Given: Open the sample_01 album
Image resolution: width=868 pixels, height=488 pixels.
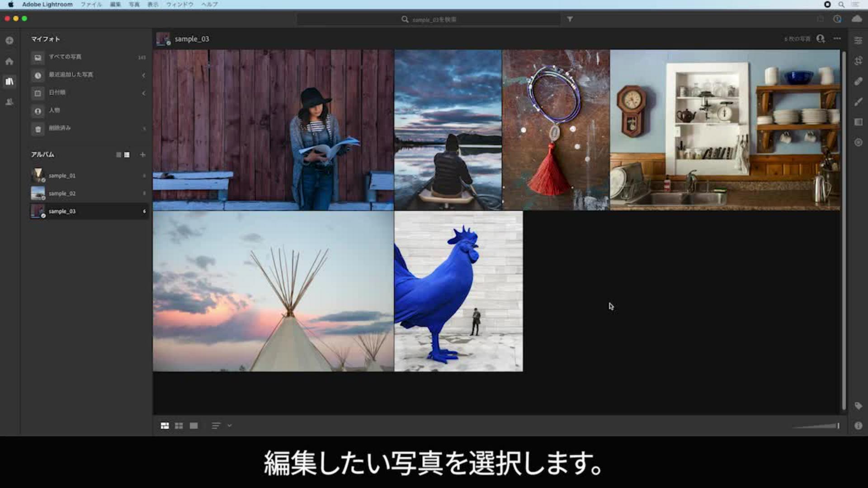Looking at the screenshot, I should 62,175.
